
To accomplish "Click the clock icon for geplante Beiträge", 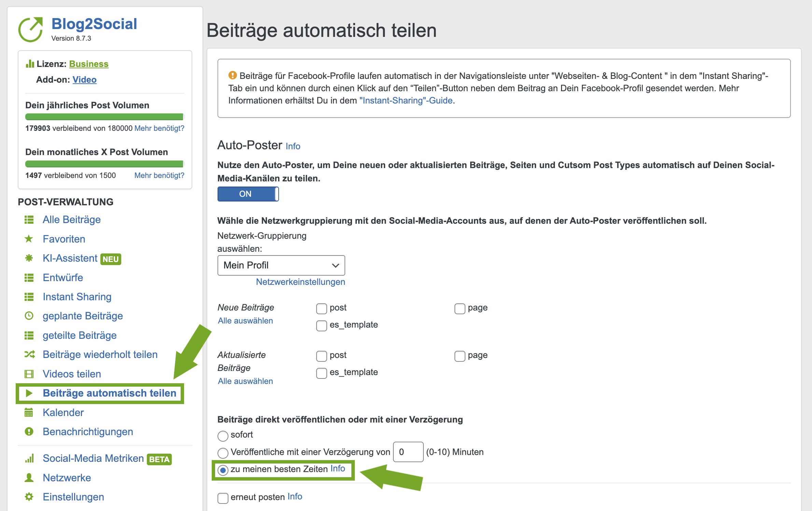I will tap(29, 316).
